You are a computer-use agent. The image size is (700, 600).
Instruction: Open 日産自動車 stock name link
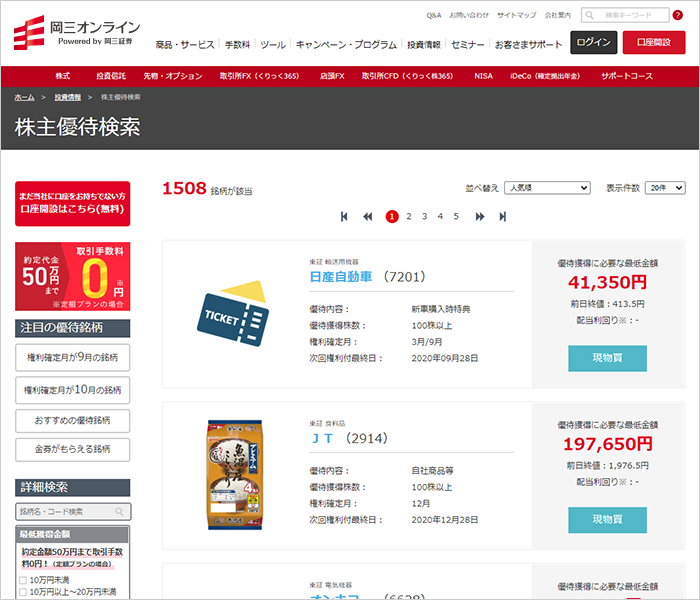tap(341, 277)
